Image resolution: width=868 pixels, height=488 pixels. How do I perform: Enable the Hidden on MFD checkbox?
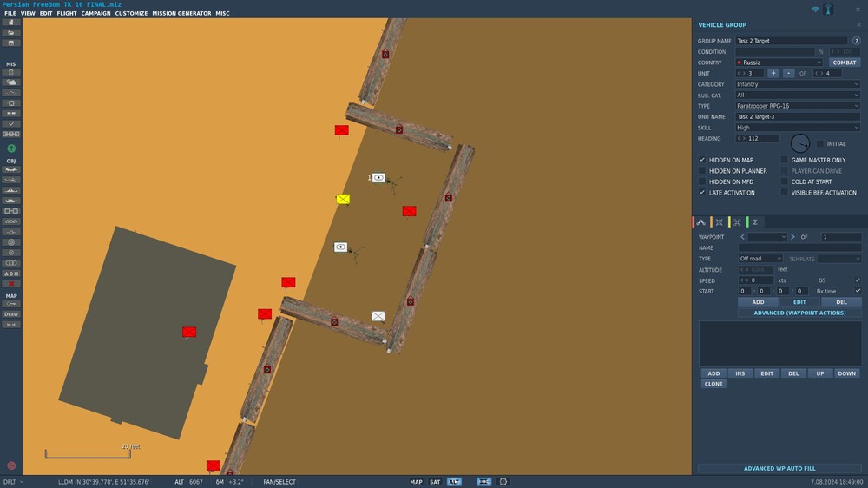(x=702, y=181)
